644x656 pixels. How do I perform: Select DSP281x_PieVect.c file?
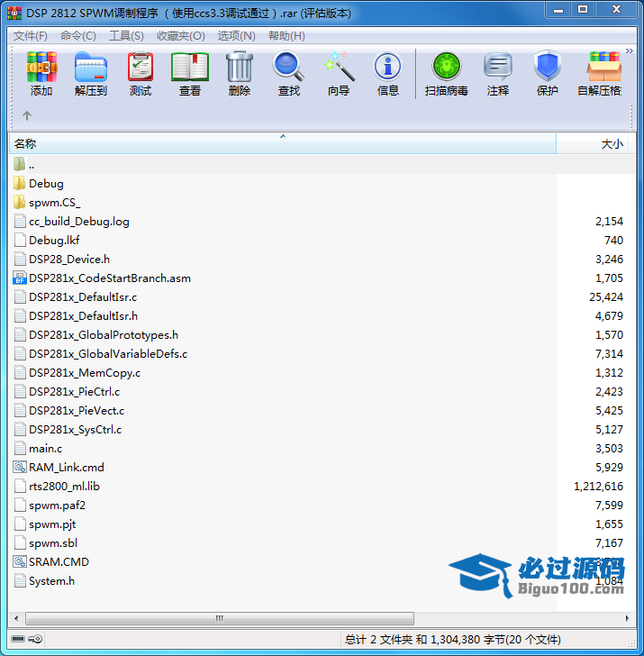(x=77, y=410)
